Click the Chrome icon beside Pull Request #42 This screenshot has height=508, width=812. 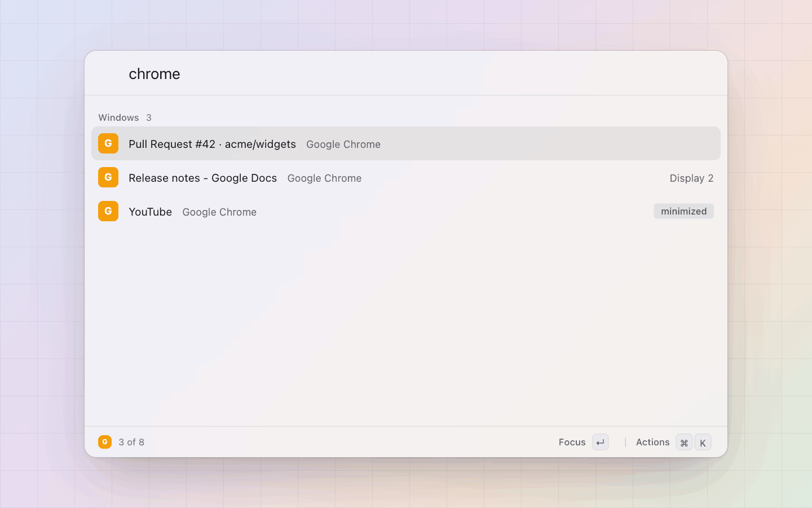point(108,143)
